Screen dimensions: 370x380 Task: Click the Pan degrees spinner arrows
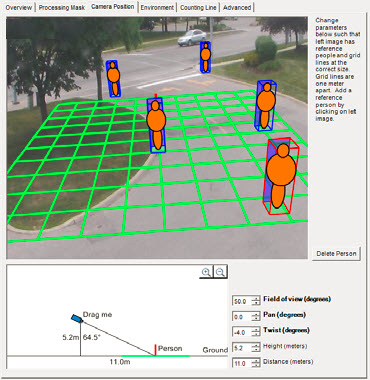[256, 317]
